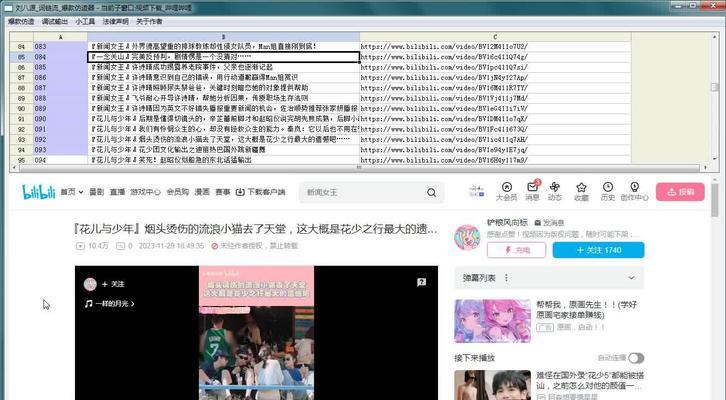Select column B header in spreadsheet

tap(224, 37)
